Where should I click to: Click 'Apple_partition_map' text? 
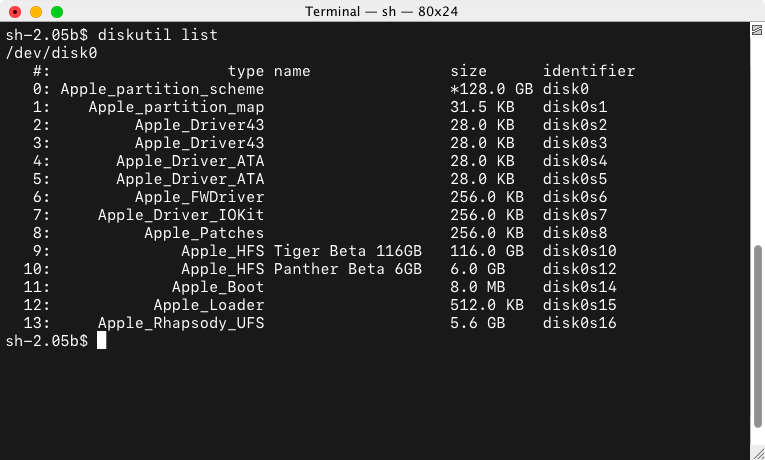(x=176, y=107)
